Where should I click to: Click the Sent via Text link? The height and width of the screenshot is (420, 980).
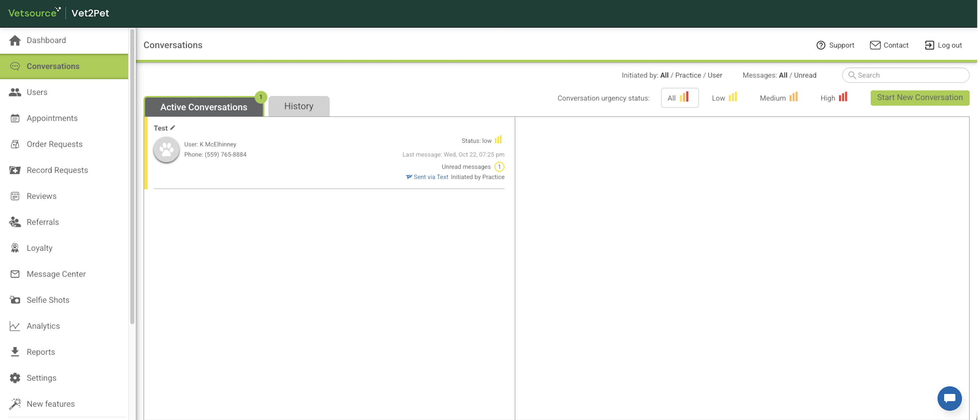(x=430, y=177)
